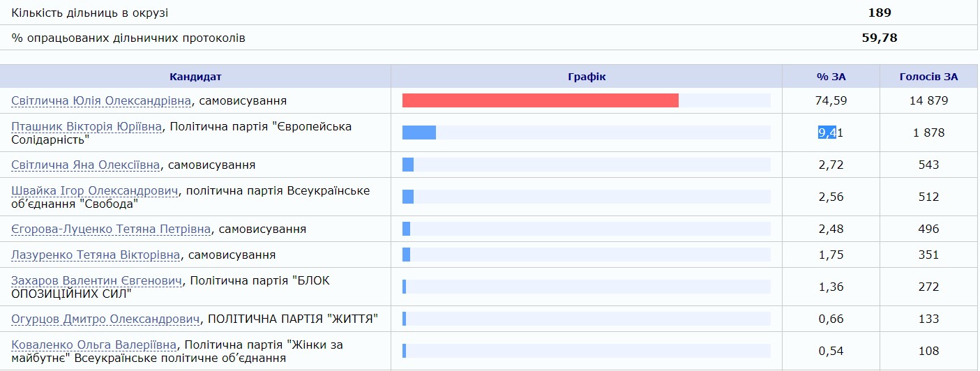Click the Голосів ЗА column header

point(928,77)
